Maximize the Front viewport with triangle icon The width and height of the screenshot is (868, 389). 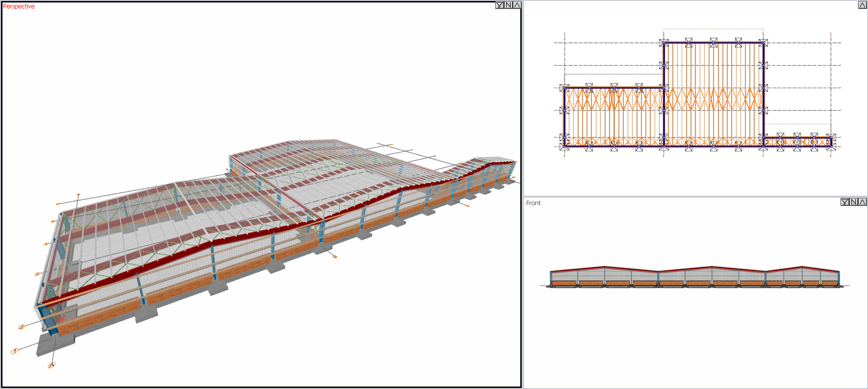tap(862, 202)
